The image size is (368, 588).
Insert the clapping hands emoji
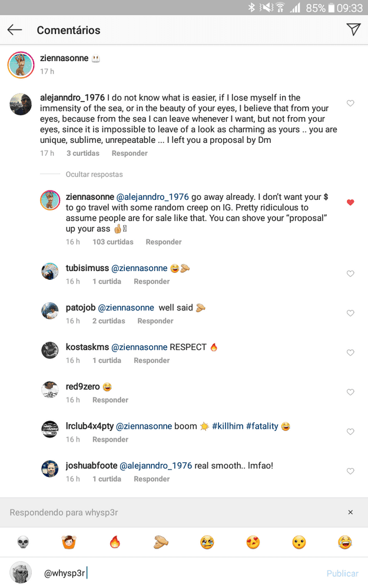coord(161,542)
